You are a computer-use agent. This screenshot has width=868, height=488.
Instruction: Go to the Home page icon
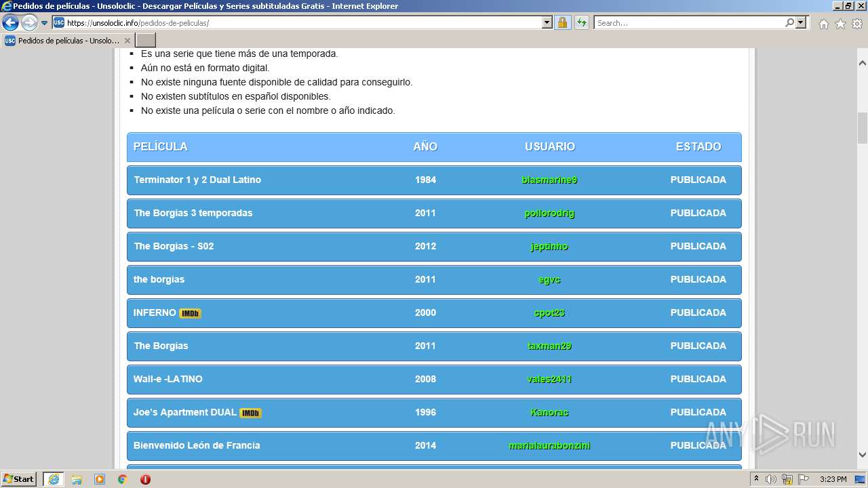tap(823, 24)
